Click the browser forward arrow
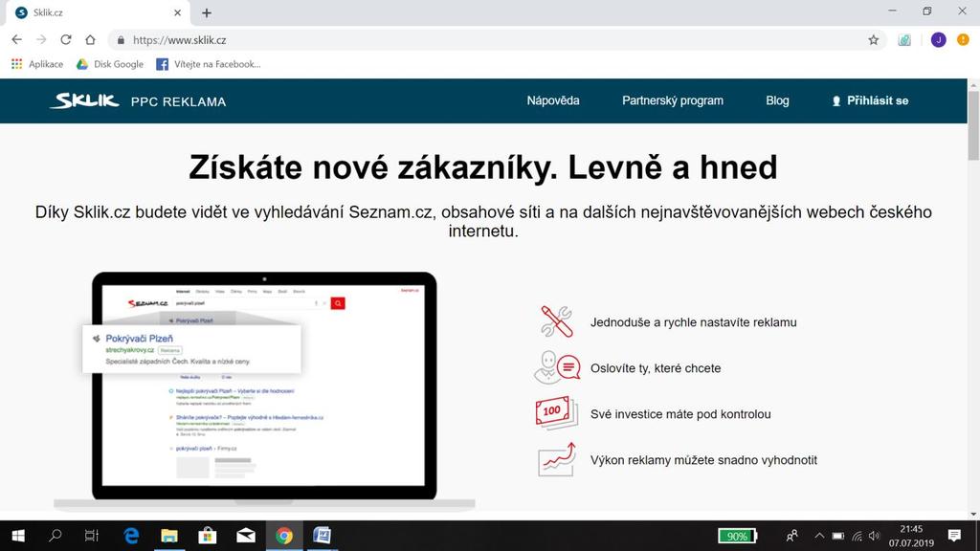This screenshot has width=980, height=551. click(x=41, y=39)
